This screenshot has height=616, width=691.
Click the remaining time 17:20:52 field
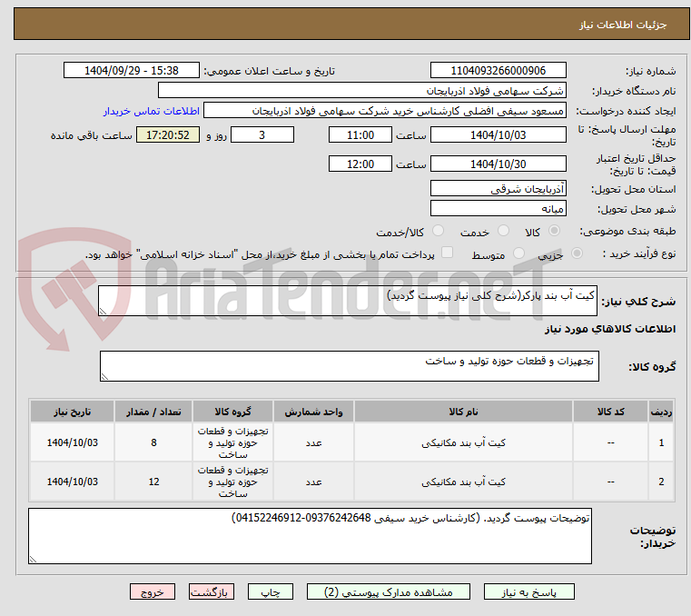pos(168,134)
